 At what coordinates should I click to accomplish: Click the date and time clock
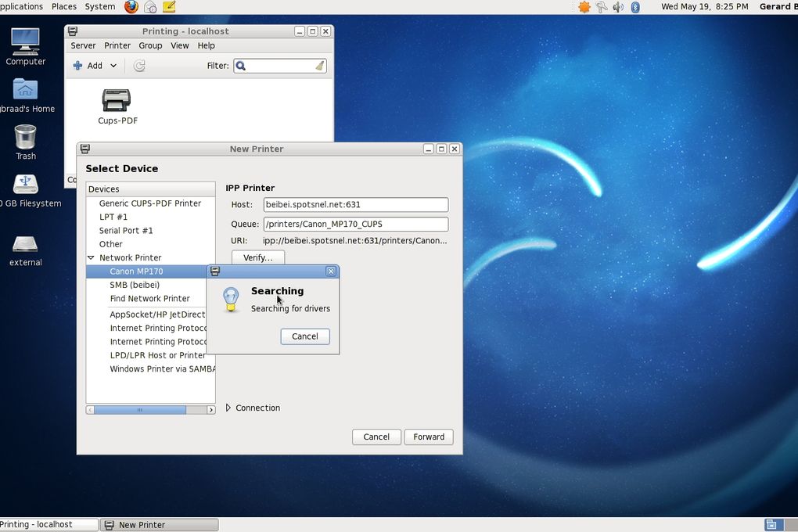point(704,6)
